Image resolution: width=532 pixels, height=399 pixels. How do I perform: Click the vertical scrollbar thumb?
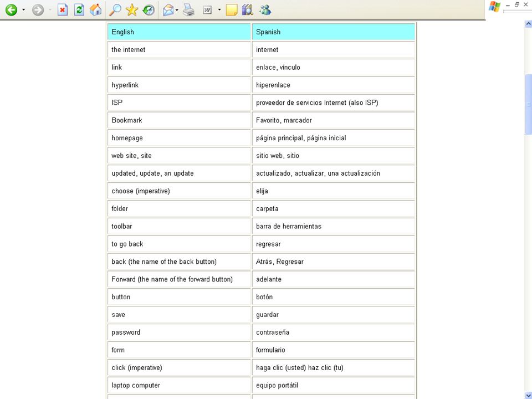point(528,105)
